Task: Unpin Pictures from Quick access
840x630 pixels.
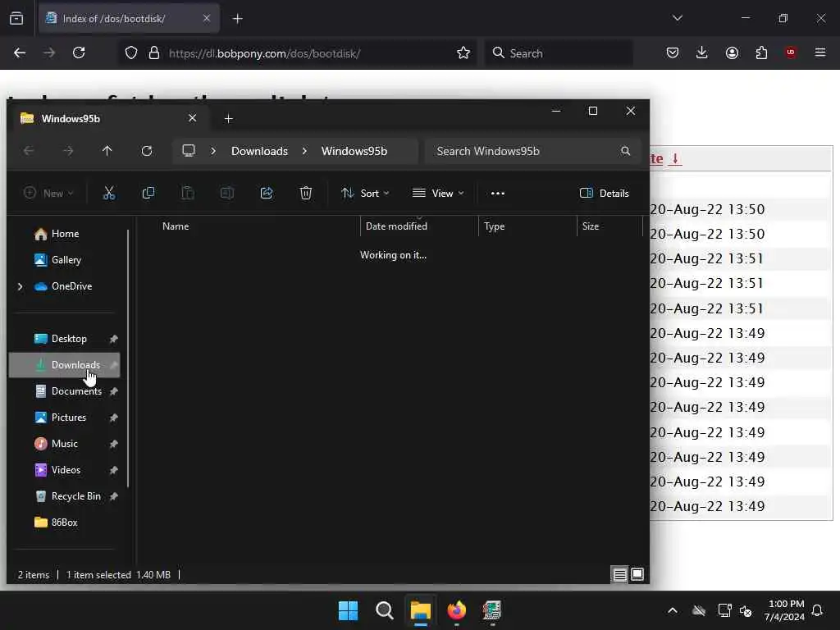Action: (x=113, y=418)
